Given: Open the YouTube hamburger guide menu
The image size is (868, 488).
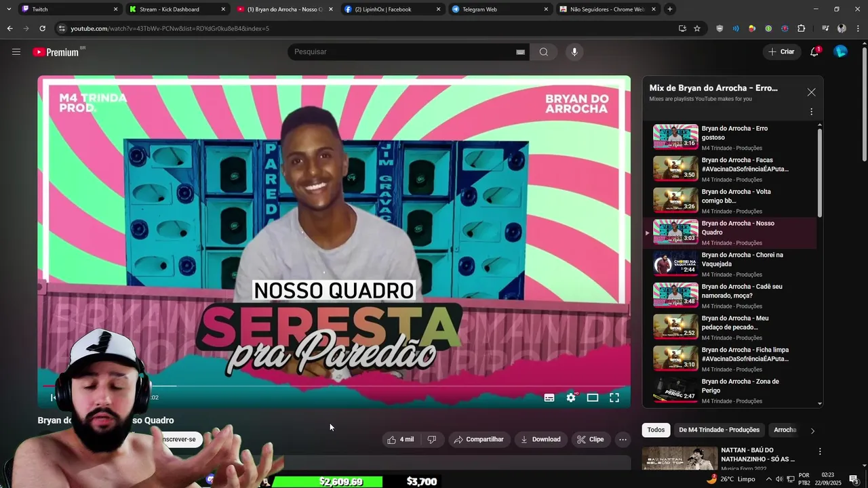Looking at the screenshot, I should coord(16,52).
